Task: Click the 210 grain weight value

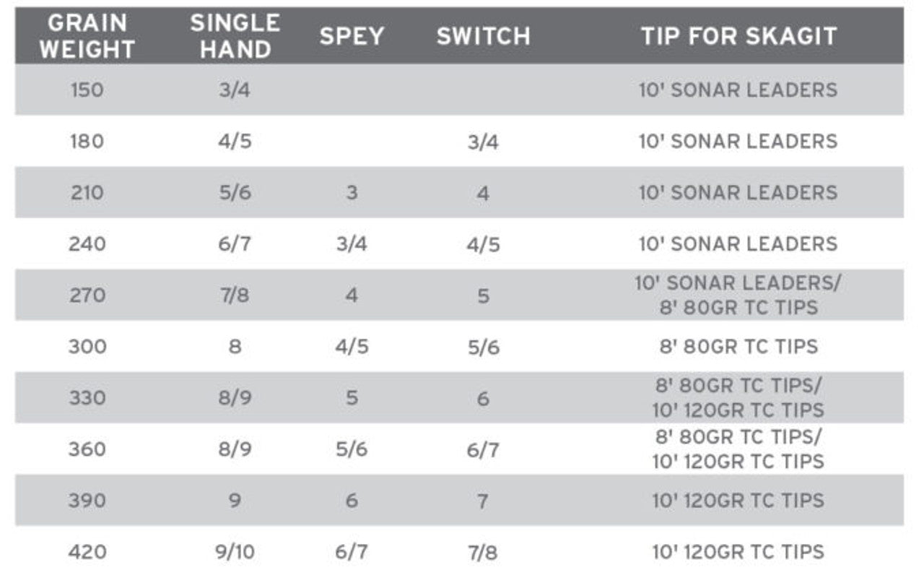Action: click(x=87, y=193)
